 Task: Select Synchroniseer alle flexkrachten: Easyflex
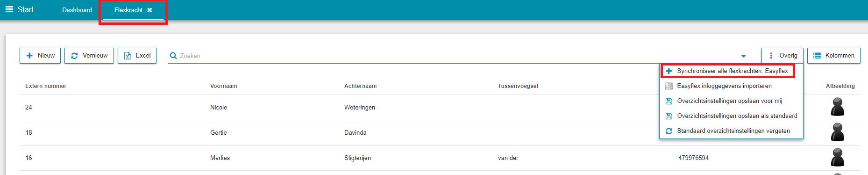pos(732,71)
